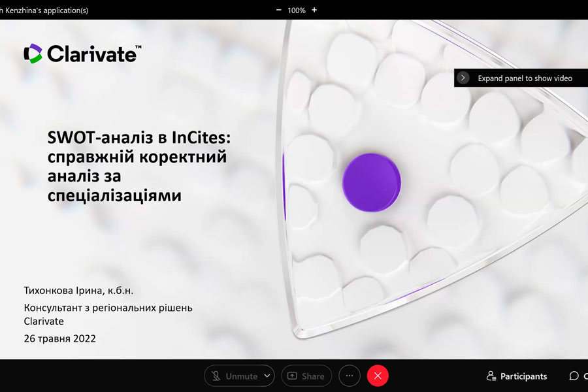Image resolution: width=588 pixels, height=392 pixels.
Task: Click the Share screen icon
Action: coord(292,376)
